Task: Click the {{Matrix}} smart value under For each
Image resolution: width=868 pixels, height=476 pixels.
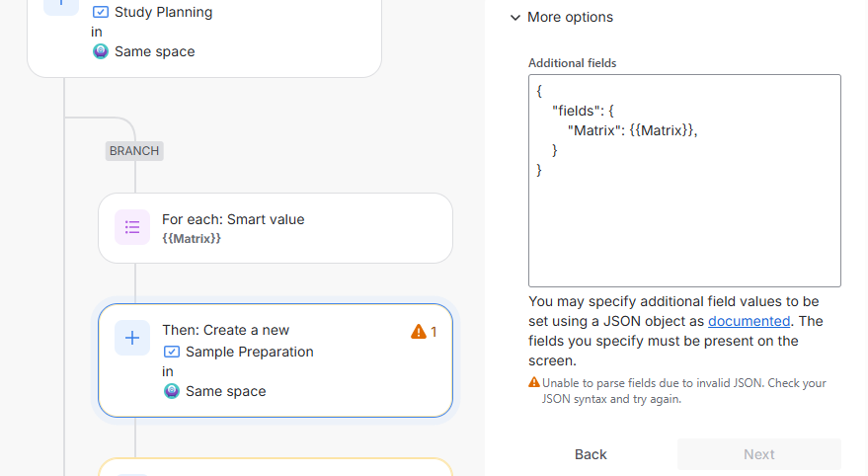Action: (192, 239)
